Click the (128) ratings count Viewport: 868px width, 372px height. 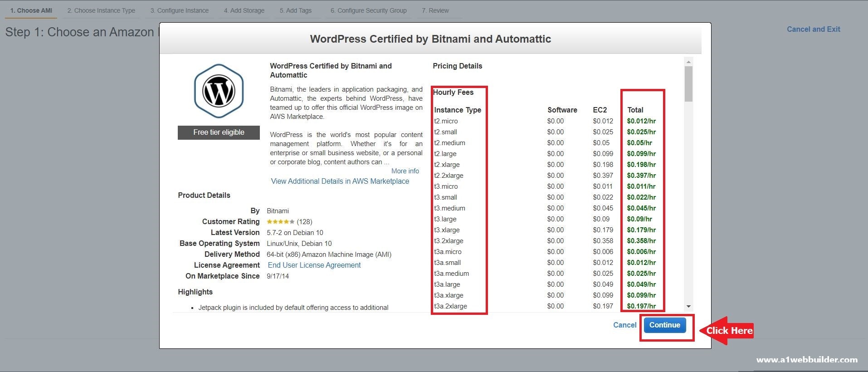pos(304,222)
